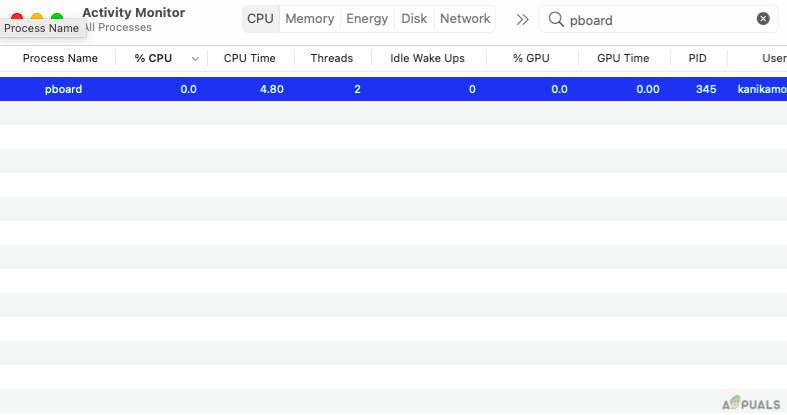Screen dimensions: 787x415
Task: Click the magnifying glass search icon
Action: pos(555,19)
